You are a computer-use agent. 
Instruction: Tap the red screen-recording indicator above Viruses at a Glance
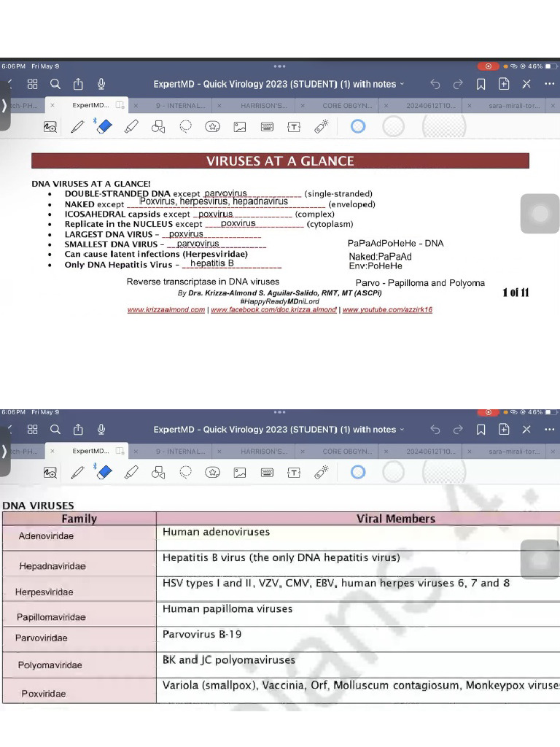coord(488,66)
